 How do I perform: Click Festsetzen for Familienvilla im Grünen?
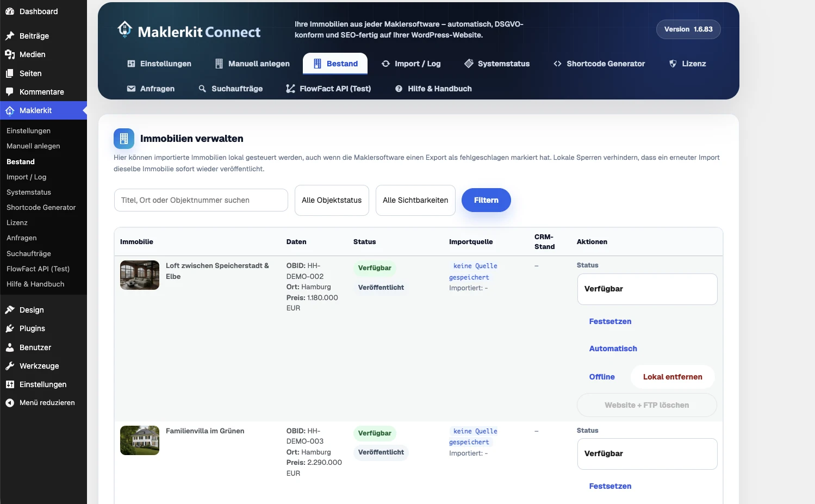point(610,486)
